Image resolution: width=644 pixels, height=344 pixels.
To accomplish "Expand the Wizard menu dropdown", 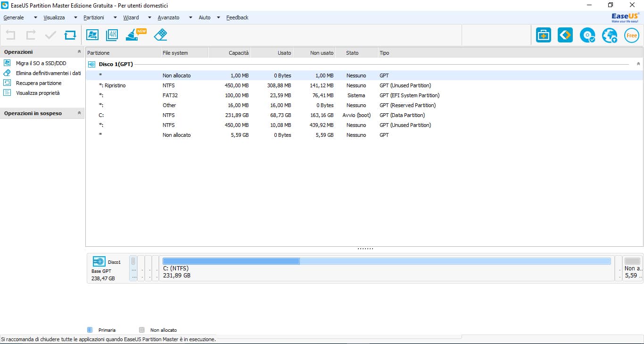I will [x=149, y=17].
